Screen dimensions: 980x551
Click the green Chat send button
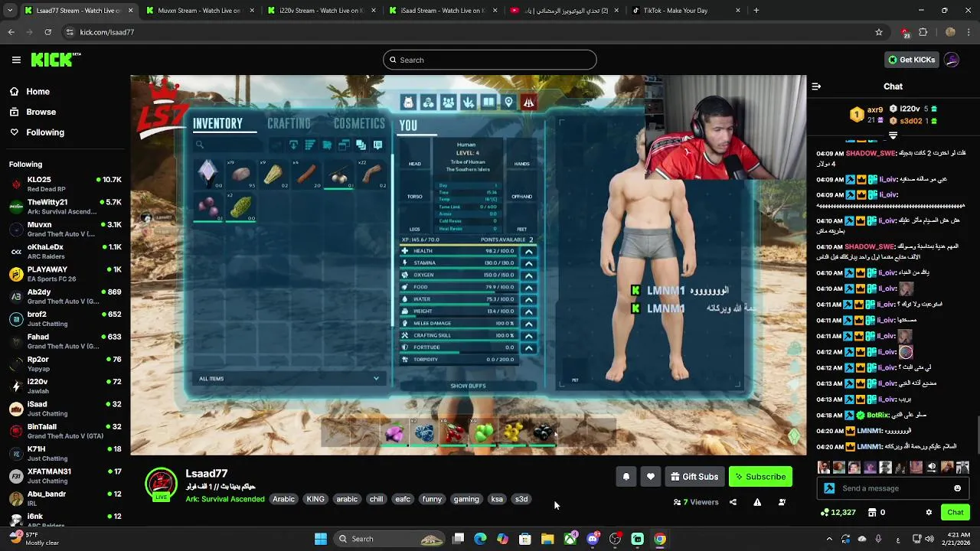click(955, 512)
